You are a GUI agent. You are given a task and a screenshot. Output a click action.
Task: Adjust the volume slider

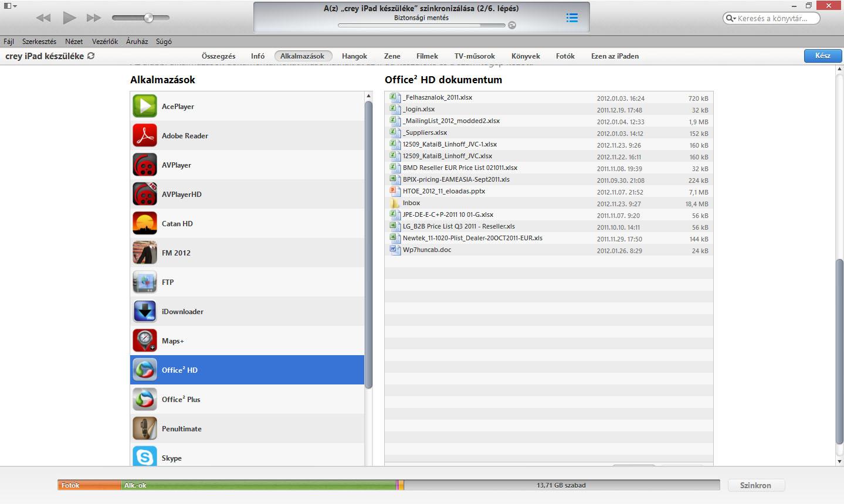click(141, 18)
